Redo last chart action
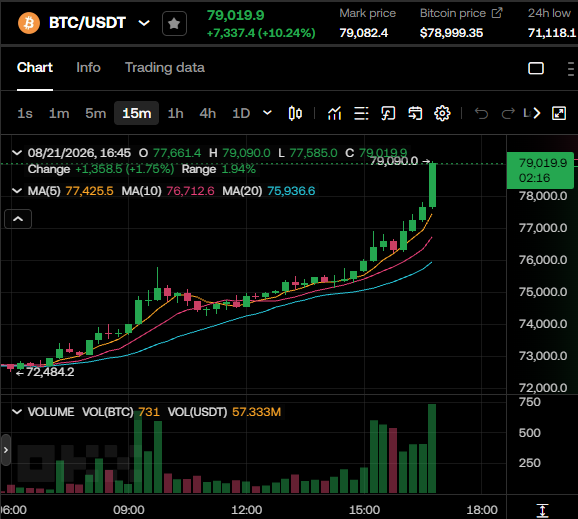 tap(508, 113)
